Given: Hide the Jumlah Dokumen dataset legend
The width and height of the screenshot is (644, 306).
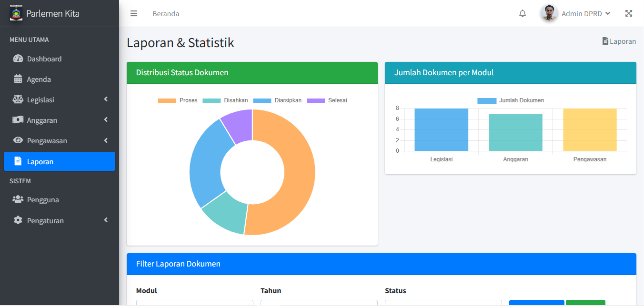Looking at the screenshot, I should (x=511, y=100).
